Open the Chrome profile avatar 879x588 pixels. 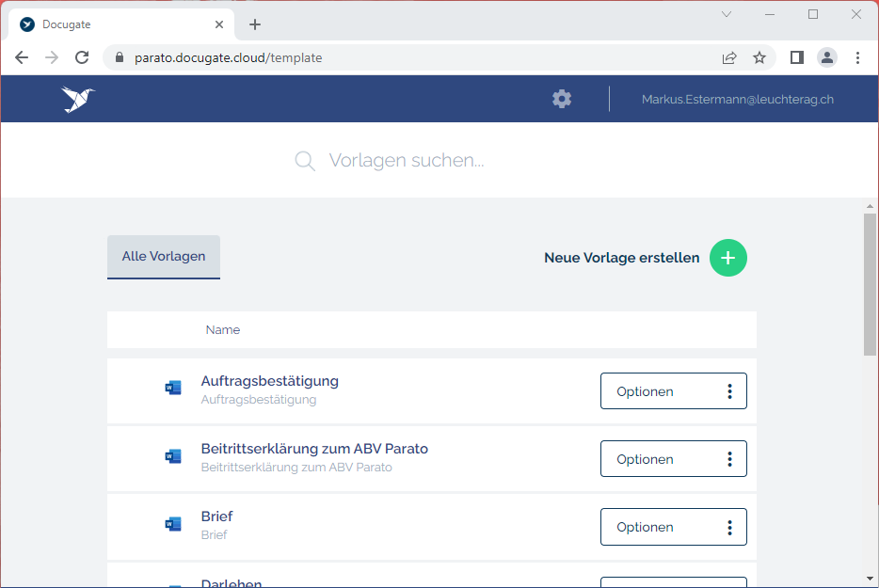(x=827, y=57)
